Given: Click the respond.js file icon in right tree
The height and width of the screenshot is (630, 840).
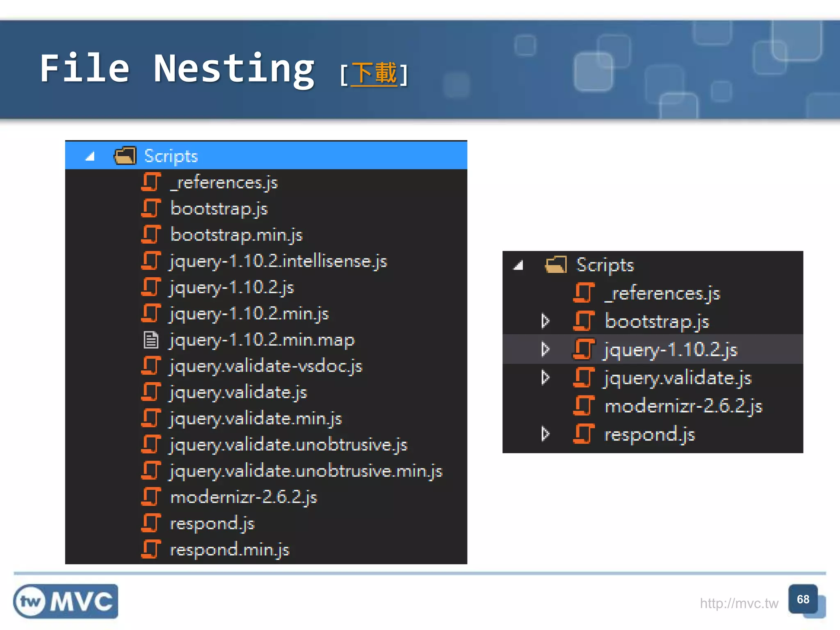Looking at the screenshot, I should tap(584, 434).
